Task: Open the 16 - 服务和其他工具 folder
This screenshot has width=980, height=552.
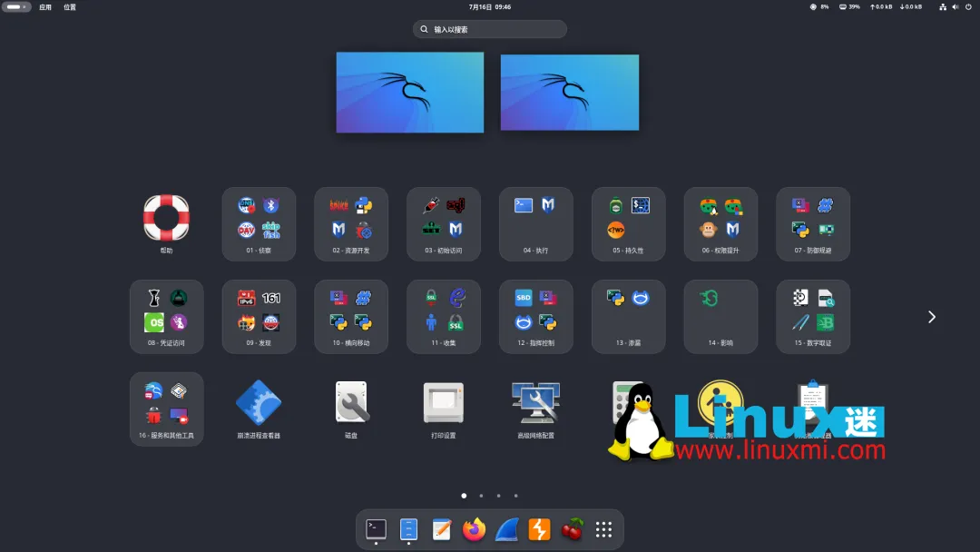Action: click(x=166, y=409)
